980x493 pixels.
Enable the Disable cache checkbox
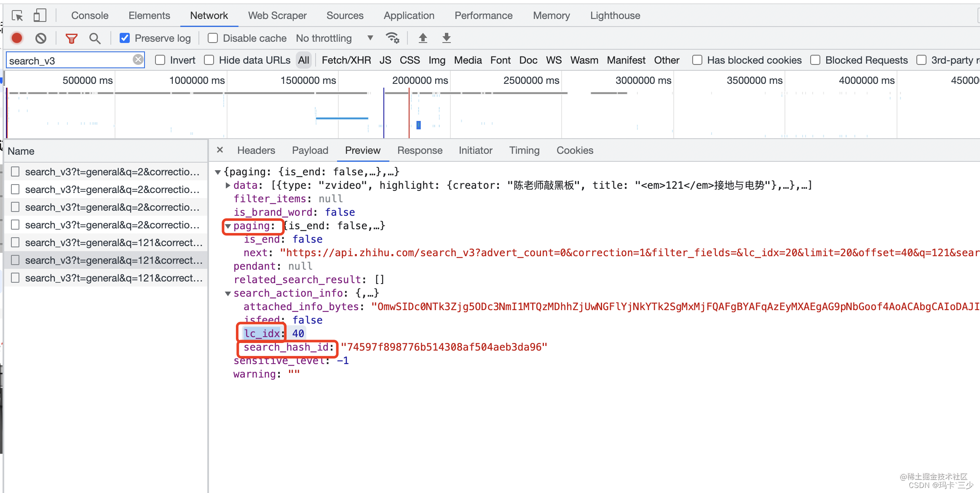click(x=213, y=38)
